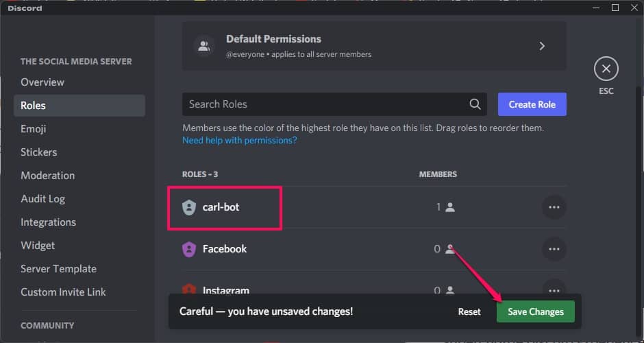Close settings with the ESC button

click(x=606, y=69)
